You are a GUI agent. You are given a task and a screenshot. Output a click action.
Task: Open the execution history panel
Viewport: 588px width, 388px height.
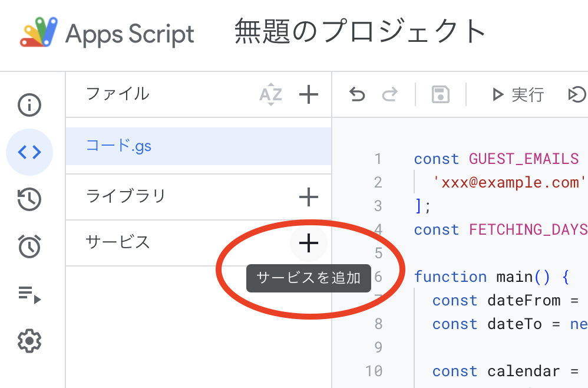pyautogui.click(x=29, y=199)
